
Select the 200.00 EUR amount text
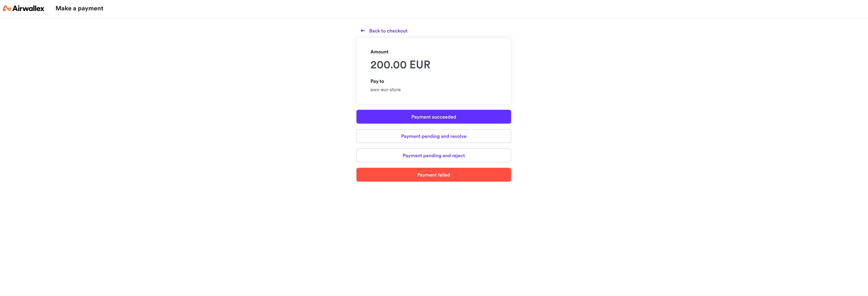[x=400, y=65]
